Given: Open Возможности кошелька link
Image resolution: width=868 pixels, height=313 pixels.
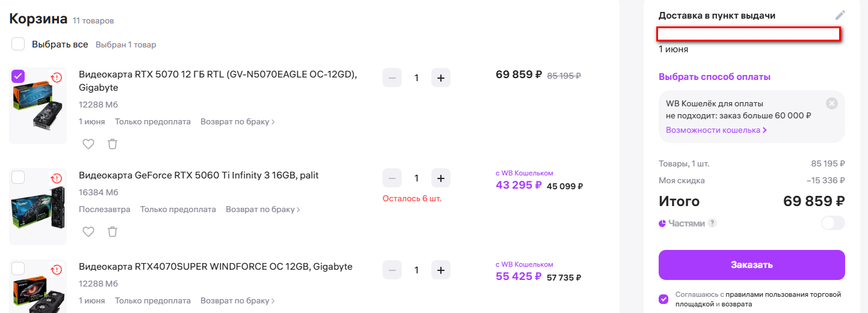Looking at the screenshot, I should pyautogui.click(x=716, y=130).
